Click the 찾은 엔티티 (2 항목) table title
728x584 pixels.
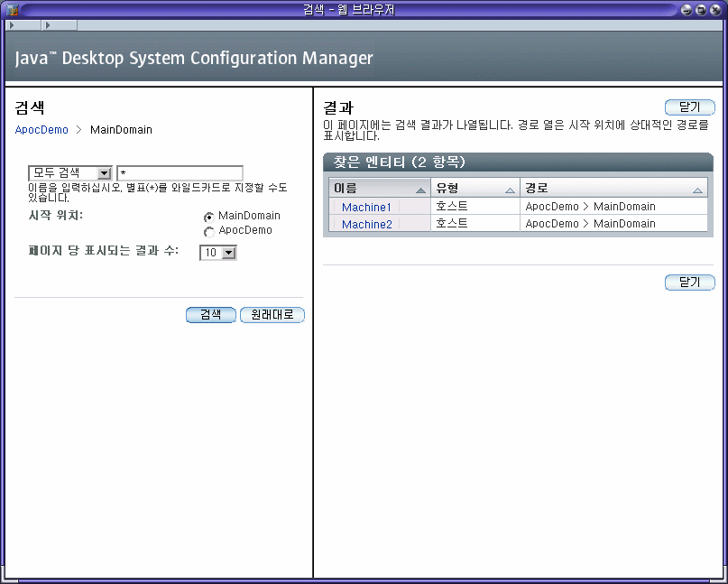(400, 162)
